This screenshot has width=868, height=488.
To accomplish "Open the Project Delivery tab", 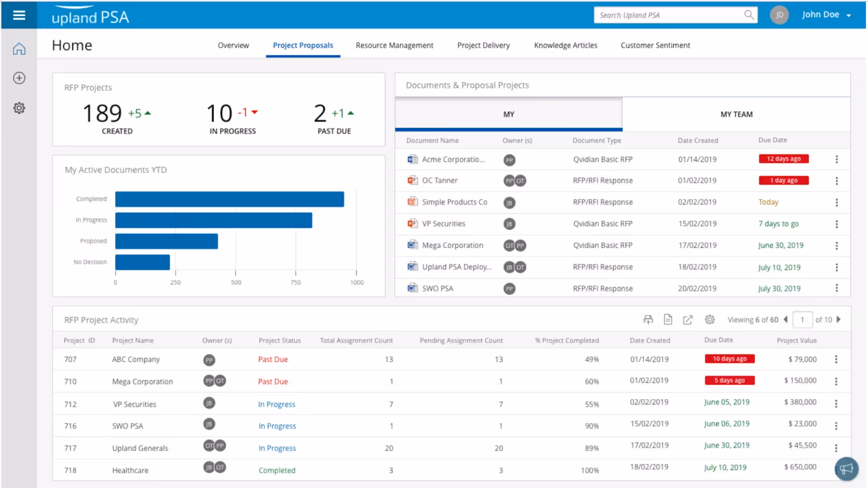I will 483,46.
